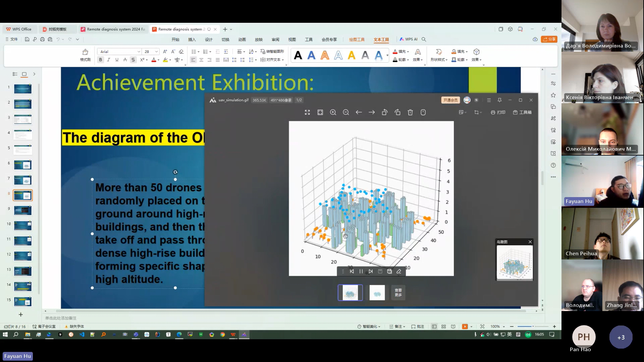Go to next image with right arrow
644x362 pixels.
[372, 112]
